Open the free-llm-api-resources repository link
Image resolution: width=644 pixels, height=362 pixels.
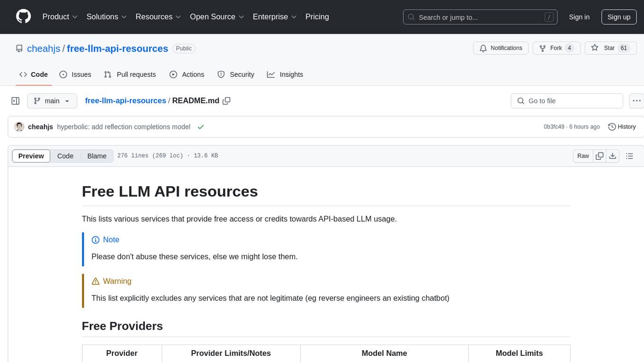[x=117, y=48]
